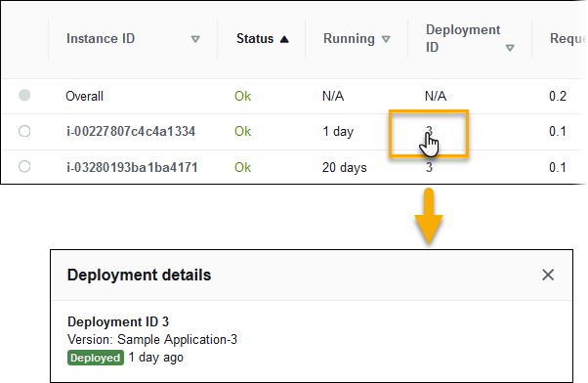Screen dimensions: 588x383
Task: Click 0.1 requests value for i-03280193ba1ba4171
Action: (558, 167)
